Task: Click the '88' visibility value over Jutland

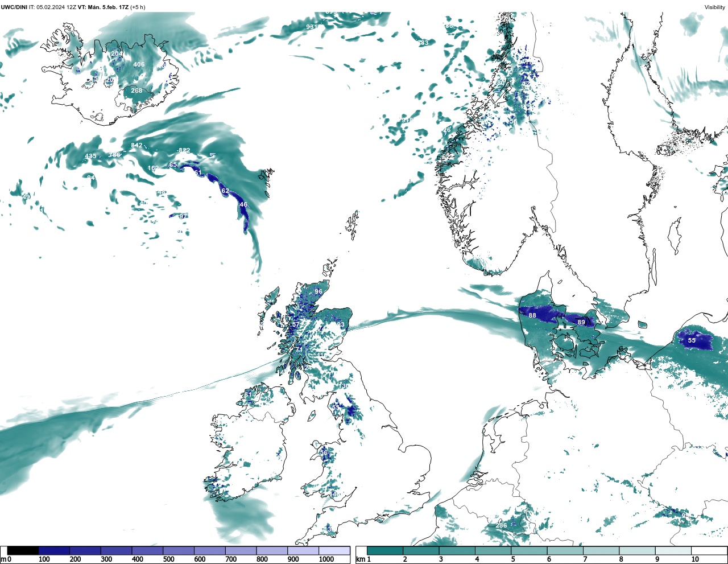Action: (532, 315)
